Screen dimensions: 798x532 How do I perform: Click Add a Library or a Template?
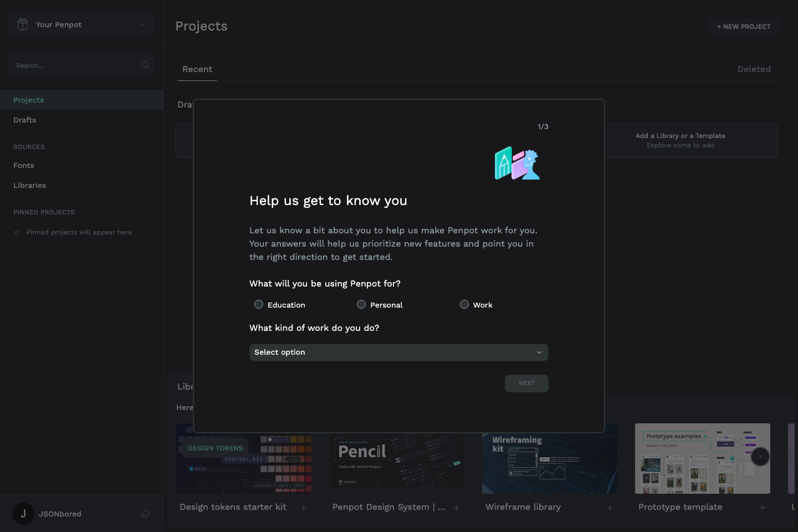coord(680,140)
